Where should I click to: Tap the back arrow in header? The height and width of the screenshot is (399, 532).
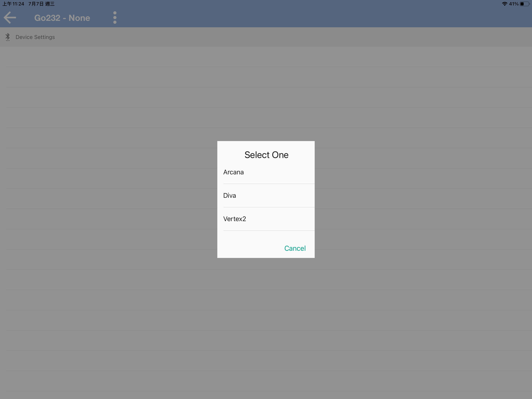[x=10, y=18]
